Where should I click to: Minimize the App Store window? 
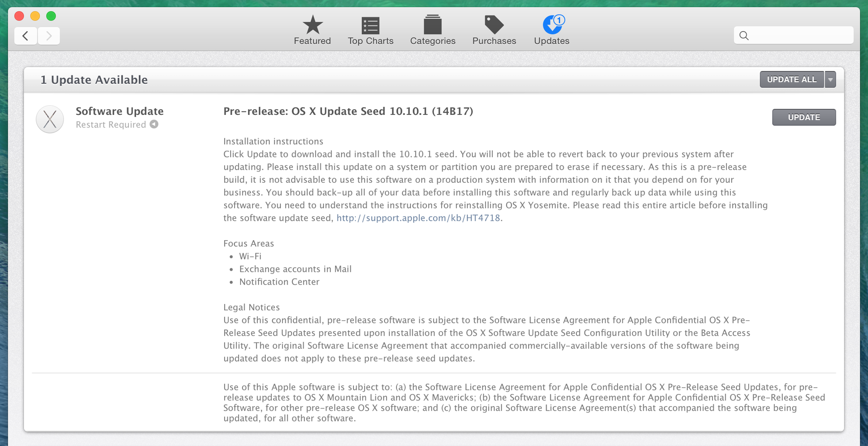35,16
